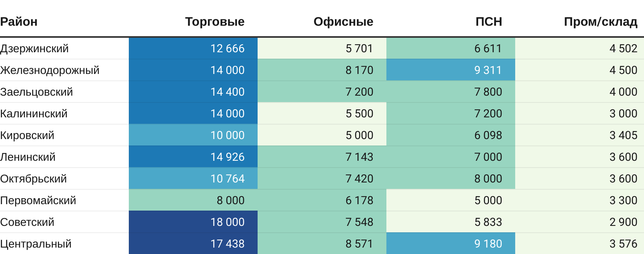
Task: Click the Район column header
Action: coord(19,22)
